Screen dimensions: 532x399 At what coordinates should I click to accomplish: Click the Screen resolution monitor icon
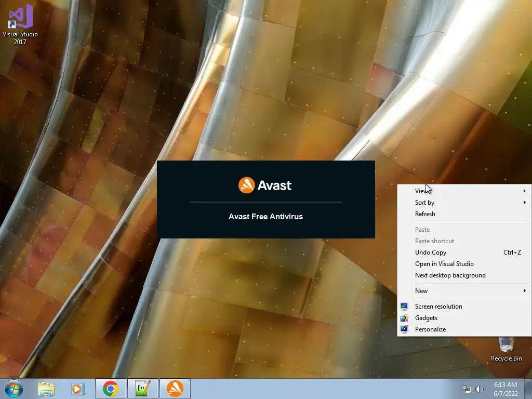point(404,307)
